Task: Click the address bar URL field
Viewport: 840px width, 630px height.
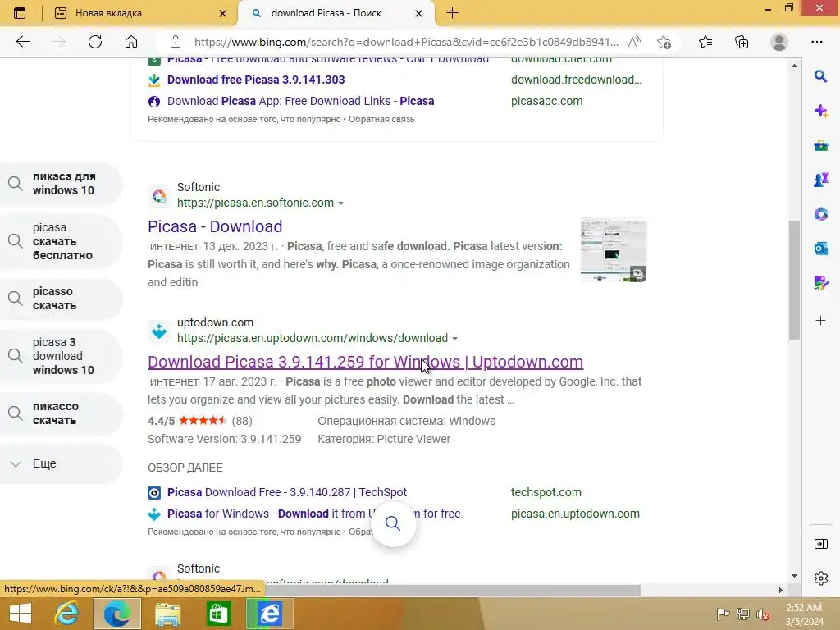Action: (405, 42)
